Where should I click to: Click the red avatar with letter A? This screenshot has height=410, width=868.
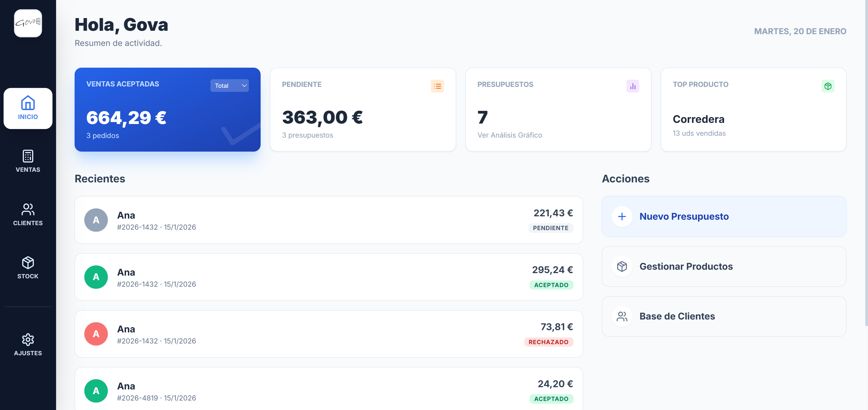click(96, 334)
